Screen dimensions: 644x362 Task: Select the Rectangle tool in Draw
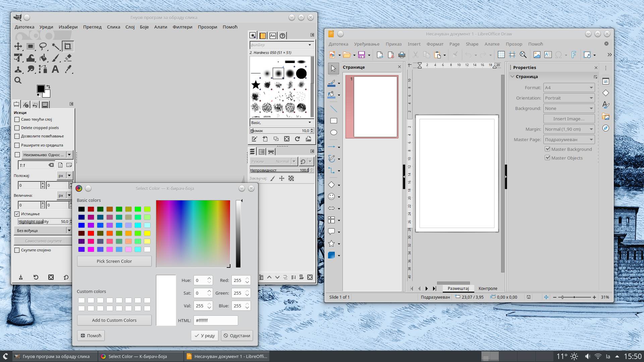pyautogui.click(x=333, y=121)
